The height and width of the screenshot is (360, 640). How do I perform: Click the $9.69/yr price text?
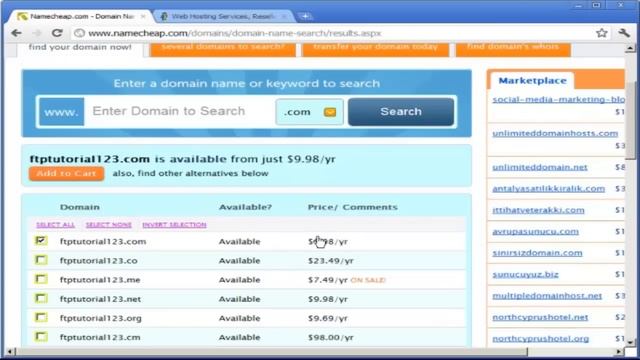click(x=328, y=318)
